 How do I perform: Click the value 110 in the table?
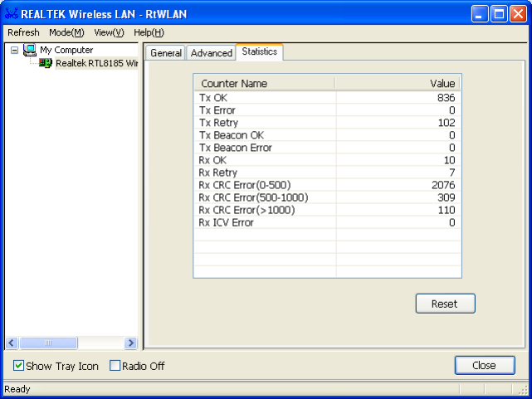coord(447,210)
